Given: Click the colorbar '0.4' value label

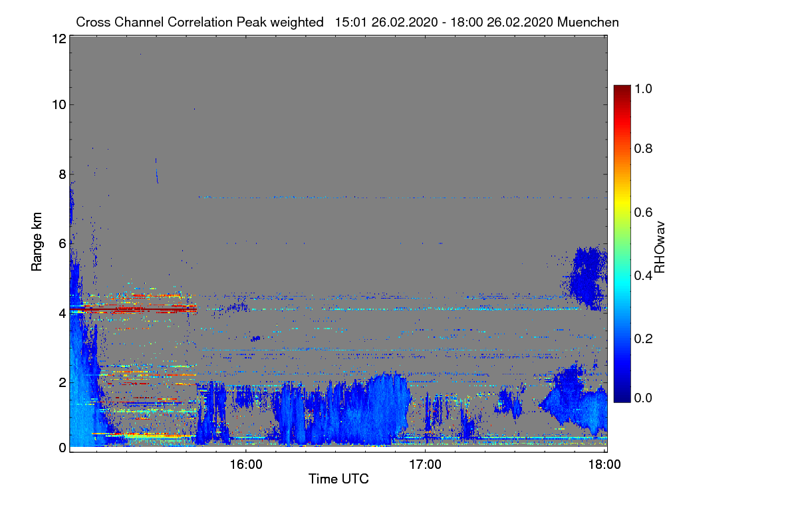Looking at the screenshot, I should [644, 275].
